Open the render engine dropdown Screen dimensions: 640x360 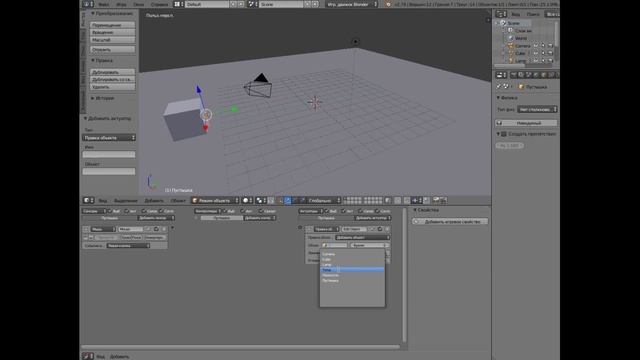click(x=352, y=4)
